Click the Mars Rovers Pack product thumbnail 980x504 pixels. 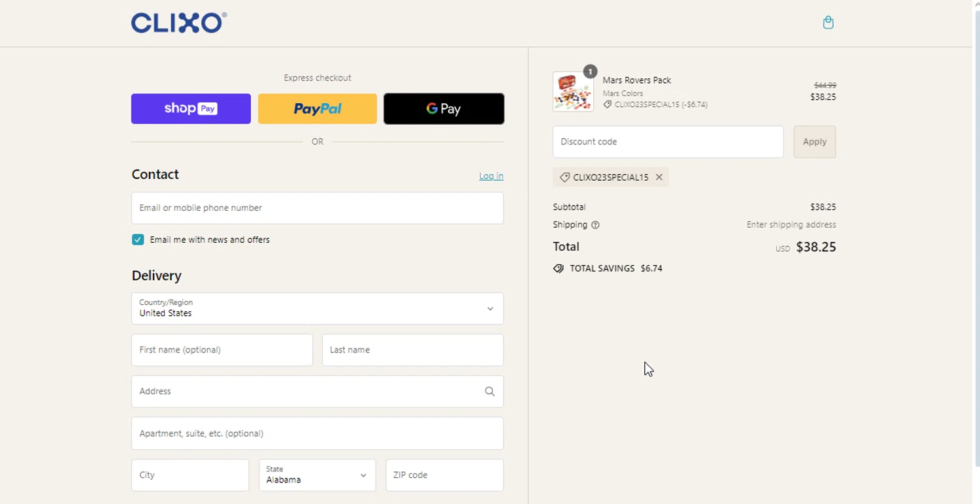[573, 91]
